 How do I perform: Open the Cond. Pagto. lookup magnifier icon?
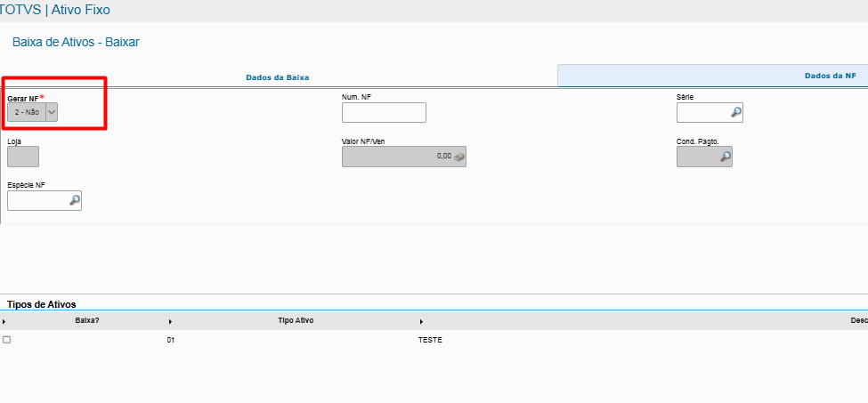click(726, 157)
